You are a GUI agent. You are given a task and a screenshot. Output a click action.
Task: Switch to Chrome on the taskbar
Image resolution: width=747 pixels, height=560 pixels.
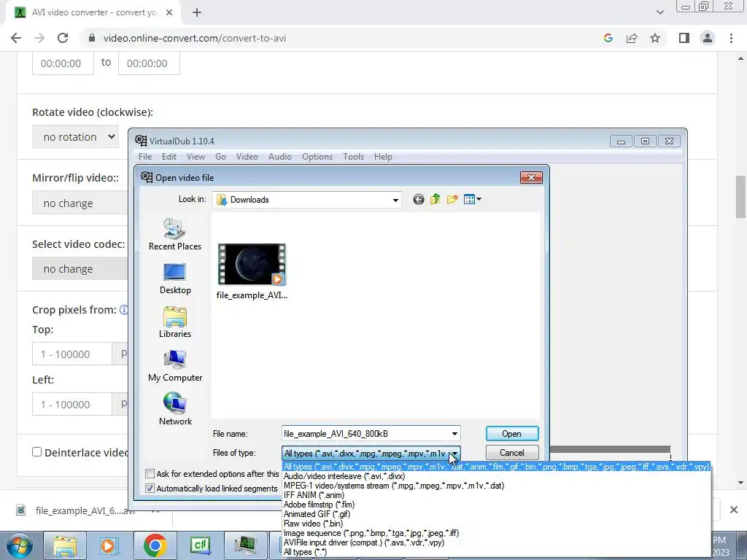[155, 545]
